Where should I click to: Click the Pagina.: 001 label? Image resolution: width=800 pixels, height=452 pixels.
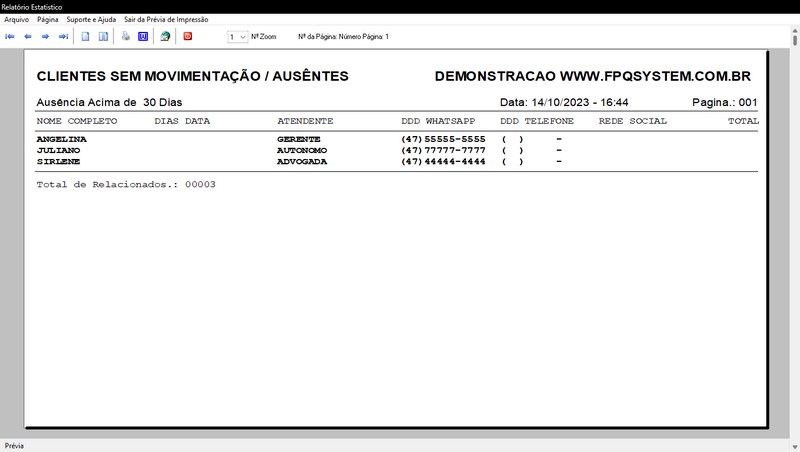(x=724, y=103)
